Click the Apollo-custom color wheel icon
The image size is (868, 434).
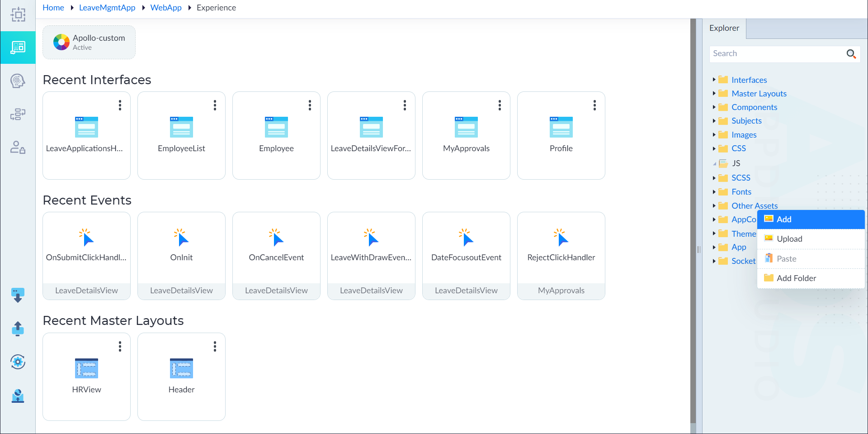tap(61, 42)
